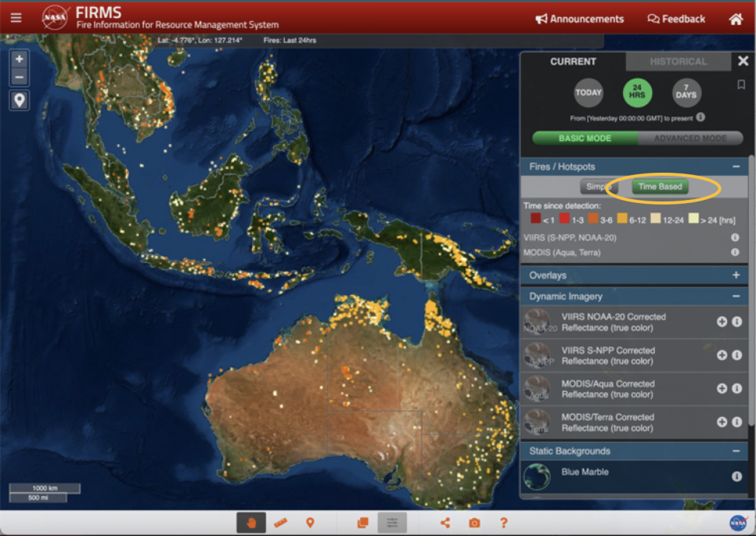Capture a map screenshot with camera
The height and width of the screenshot is (536, 756).
[474, 523]
